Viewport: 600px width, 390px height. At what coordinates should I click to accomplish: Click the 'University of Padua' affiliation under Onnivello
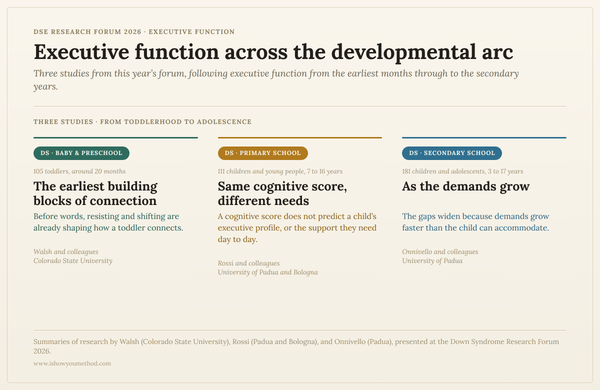pos(432,261)
